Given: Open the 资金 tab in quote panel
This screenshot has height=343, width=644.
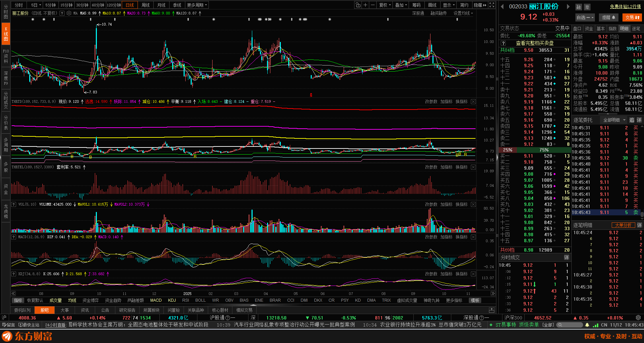Looking at the screenshot, I should tap(589, 29).
